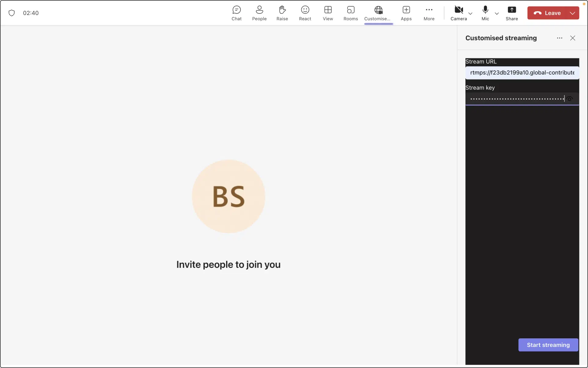Open the React emoji menu
The width and height of the screenshot is (588, 368).
click(x=305, y=13)
